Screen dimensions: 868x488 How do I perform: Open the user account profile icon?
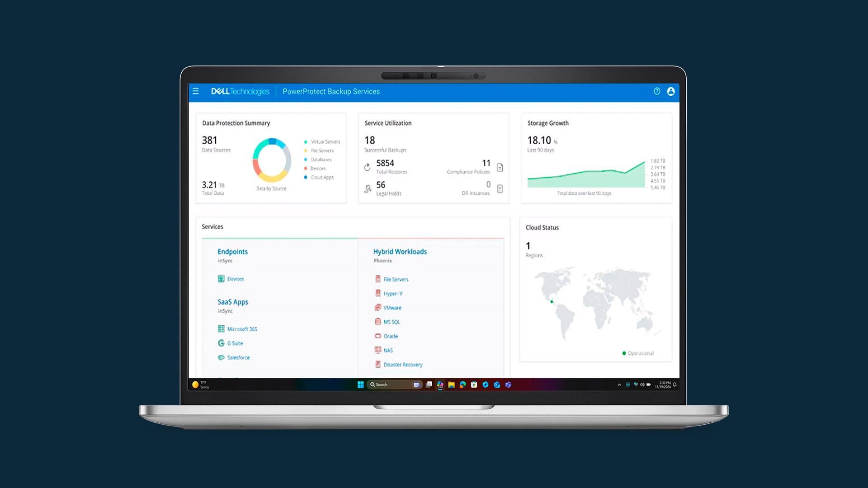click(671, 91)
